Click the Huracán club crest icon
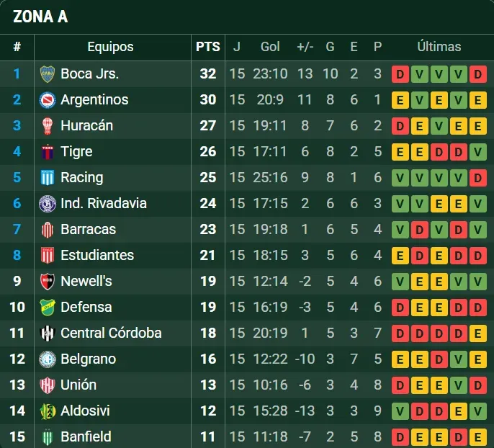Screen dimensions: 494x448 (x=48, y=125)
